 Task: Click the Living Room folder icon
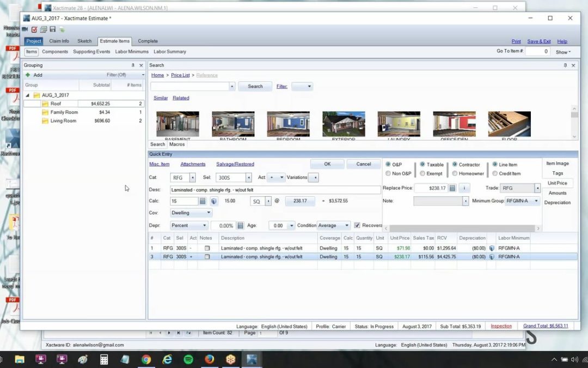tap(45, 121)
